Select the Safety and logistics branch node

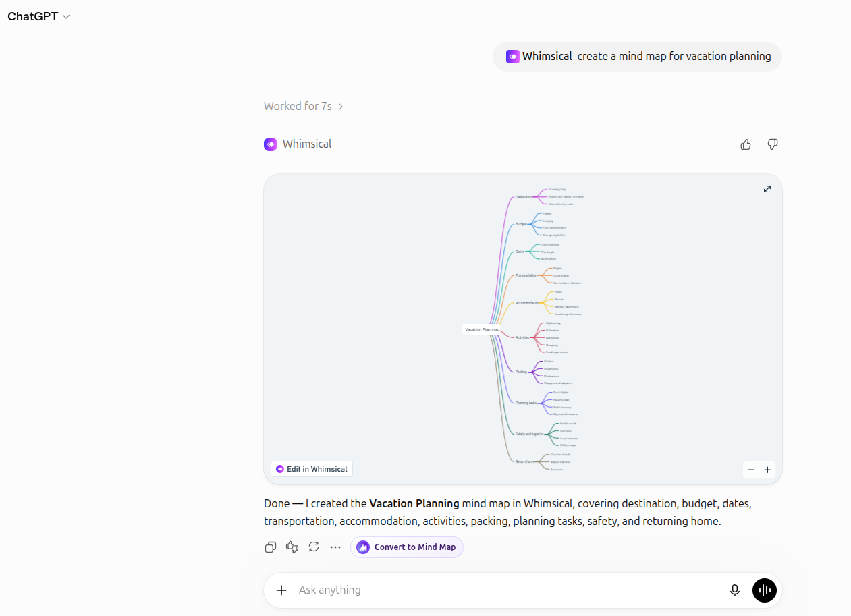pos(530,434)
